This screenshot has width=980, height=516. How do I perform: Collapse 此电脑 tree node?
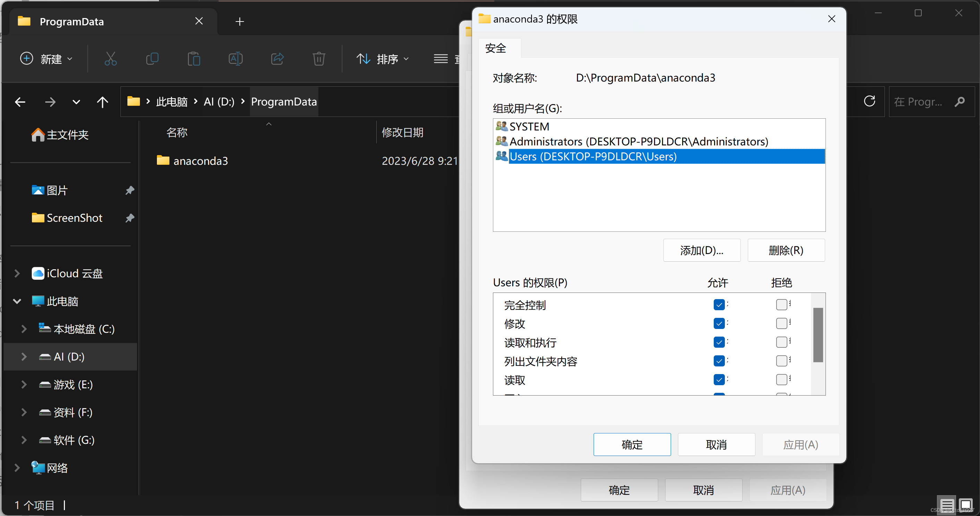coord(17,301)
